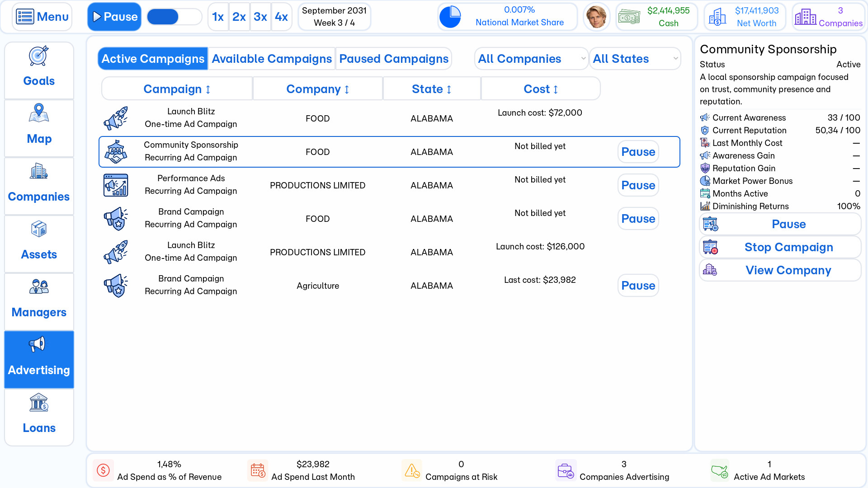868x488 pixels.
Task: Click the Active Ad Markets map icon
Action: tap(720, 470)
